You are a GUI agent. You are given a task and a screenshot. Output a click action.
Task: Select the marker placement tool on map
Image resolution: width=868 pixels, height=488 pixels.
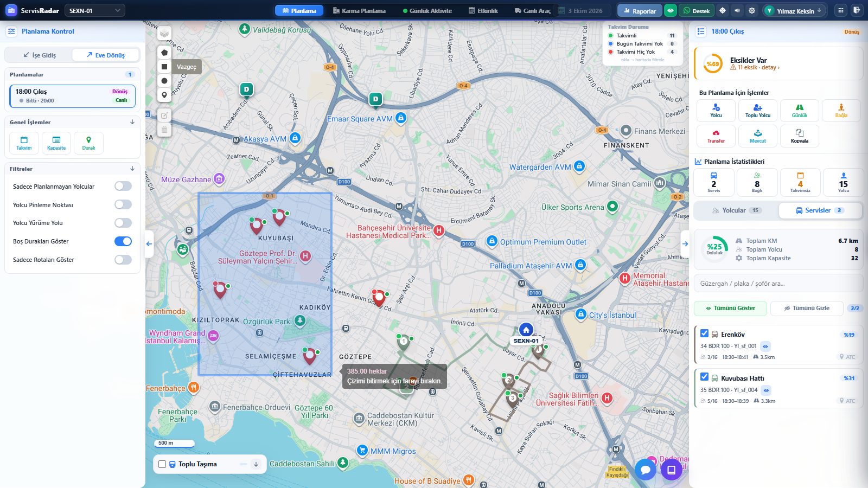pyautogui.click(x=164, y=95)
